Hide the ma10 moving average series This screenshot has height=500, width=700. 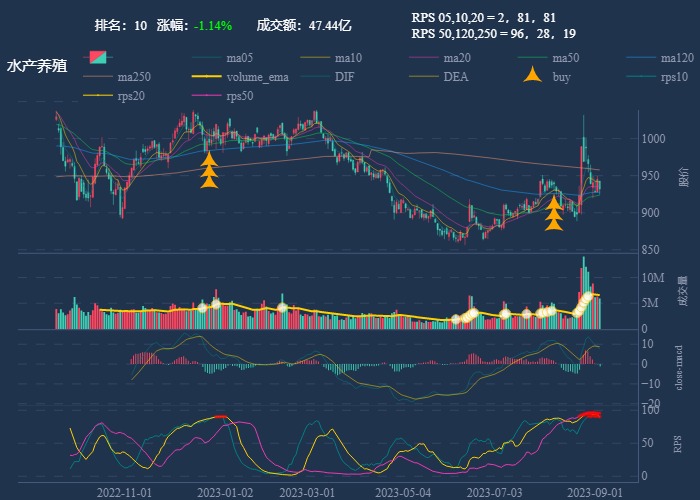(348, 58)
